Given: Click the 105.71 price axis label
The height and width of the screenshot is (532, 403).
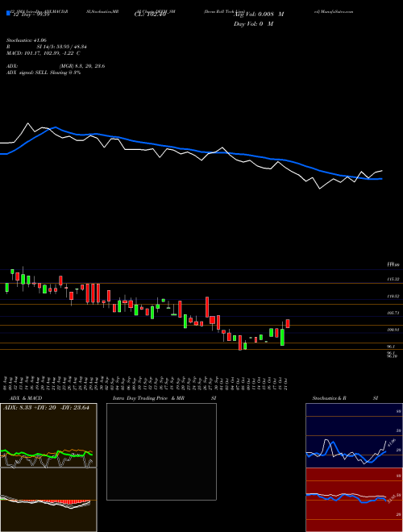Looking at the screenshot, I should 393,313.
